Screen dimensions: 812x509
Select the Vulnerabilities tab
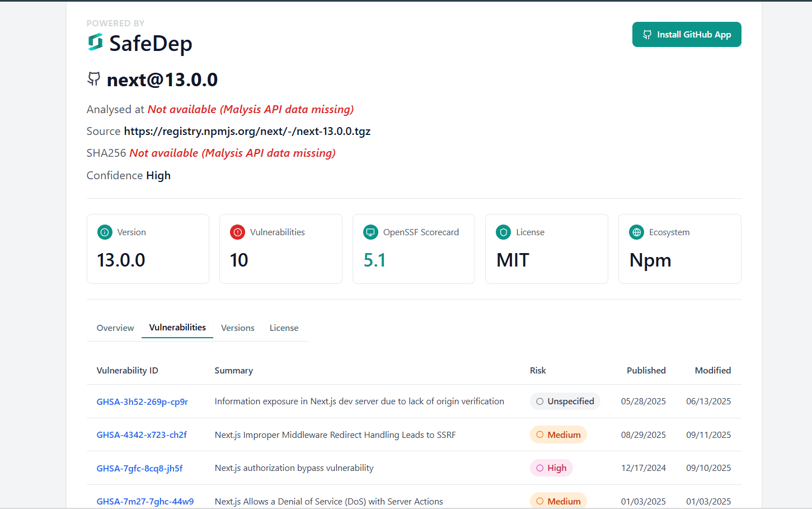(x=177, y=328)
